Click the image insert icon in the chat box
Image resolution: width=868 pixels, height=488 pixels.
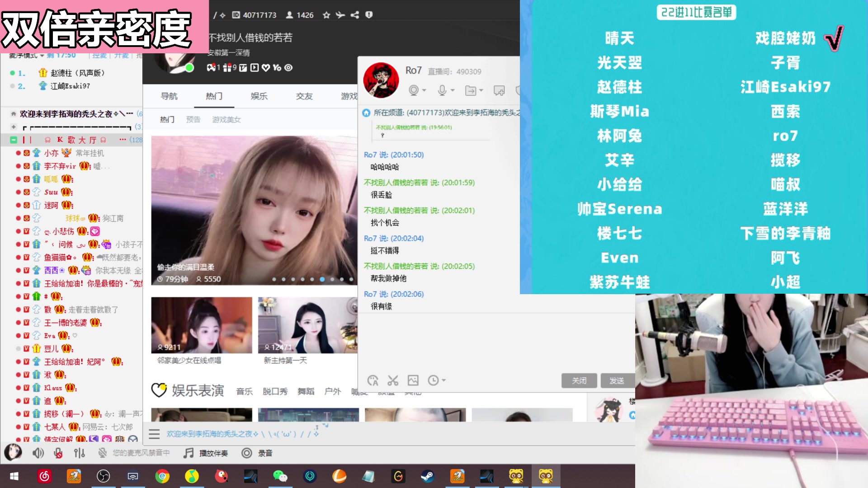point(413,380)
